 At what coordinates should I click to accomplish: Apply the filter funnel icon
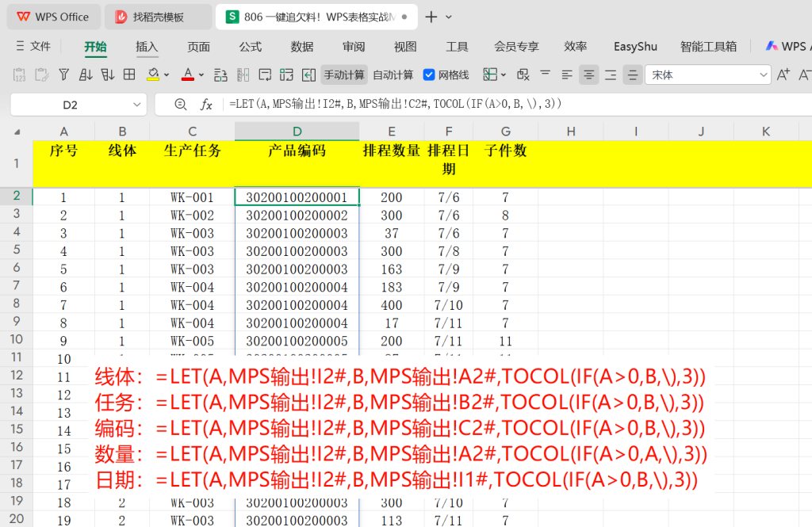click(63, 75)
